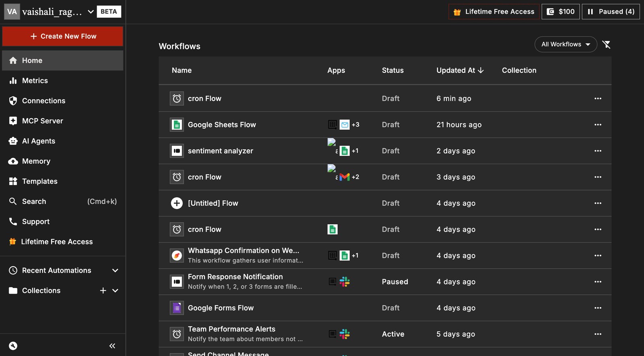The image size is (644, 356).
Task: Click the Slack icon in Form Response Notification row
Action: click(345, 282)
